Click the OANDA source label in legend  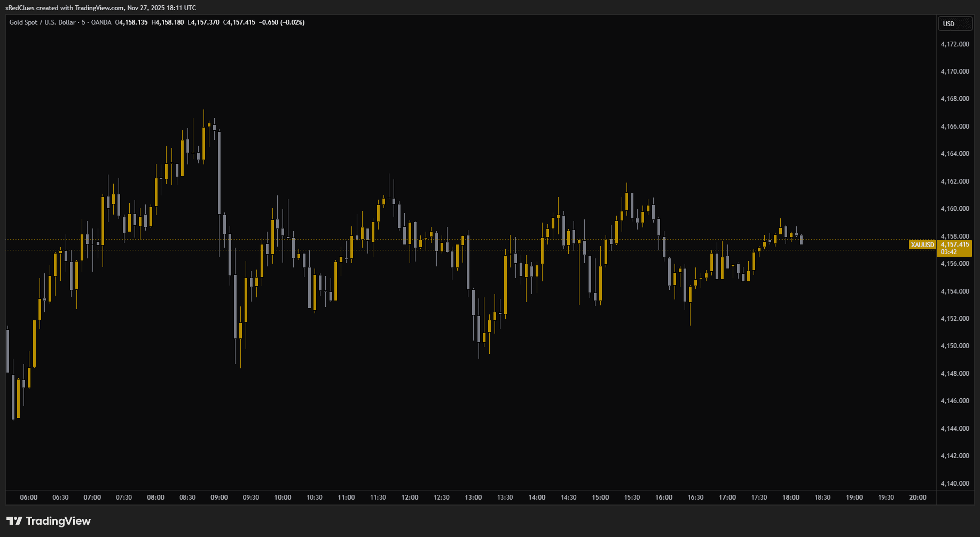point(101,22)
